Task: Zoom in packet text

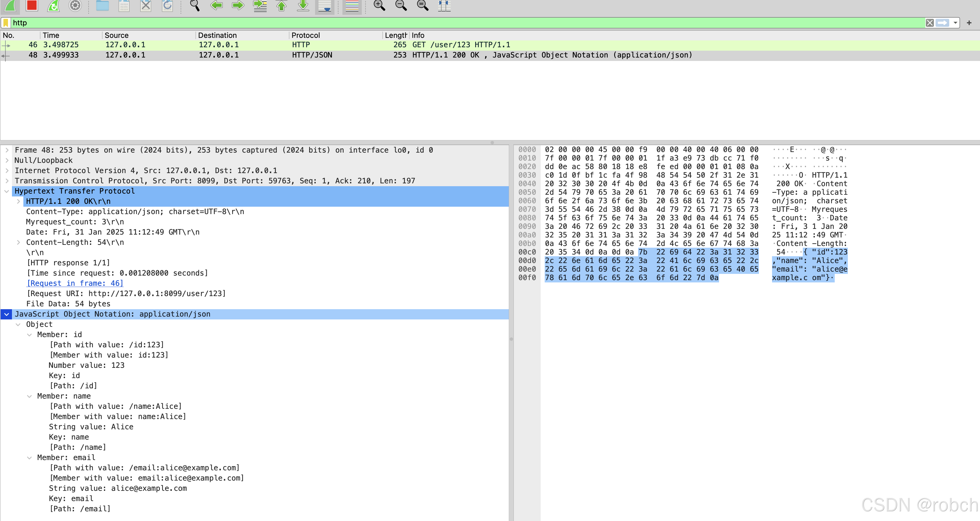Action: (x=379, y=5)
